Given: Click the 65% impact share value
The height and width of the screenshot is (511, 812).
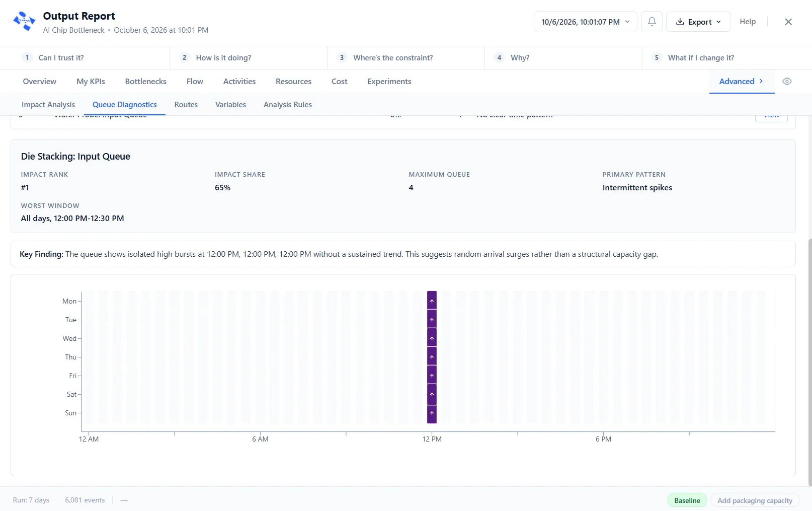Looking at the screenshot, I should (222, 188).
